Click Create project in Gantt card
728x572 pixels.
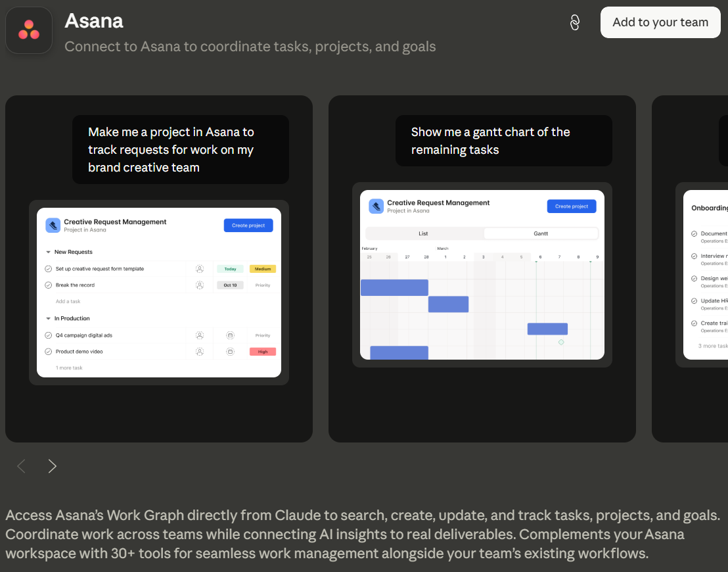pyautogui.click(x=572, y=206)
